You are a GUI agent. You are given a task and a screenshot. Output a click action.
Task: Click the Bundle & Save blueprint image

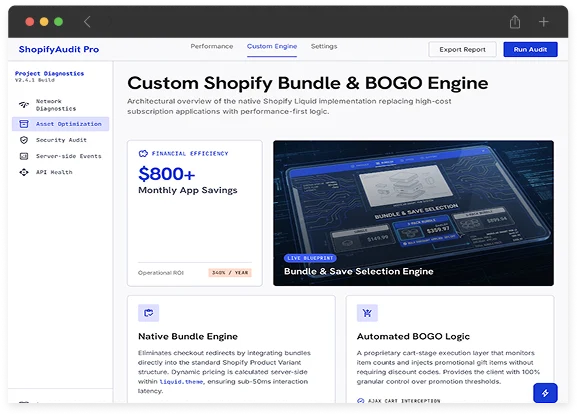point(413,213)
